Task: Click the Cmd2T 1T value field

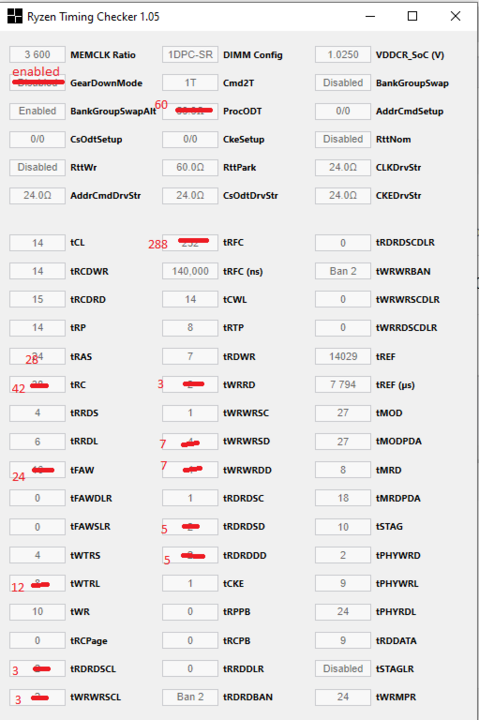Action: click(x=190, y=83)
